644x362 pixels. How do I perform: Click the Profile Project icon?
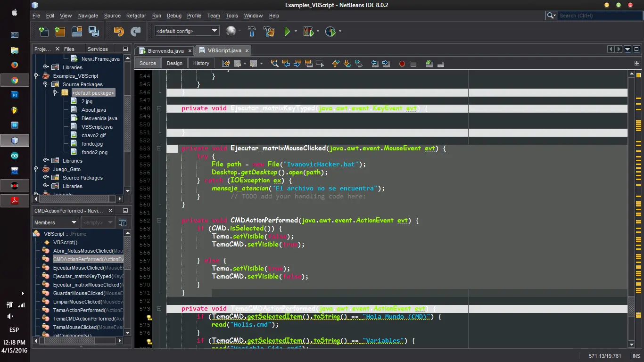coord(330,32)
